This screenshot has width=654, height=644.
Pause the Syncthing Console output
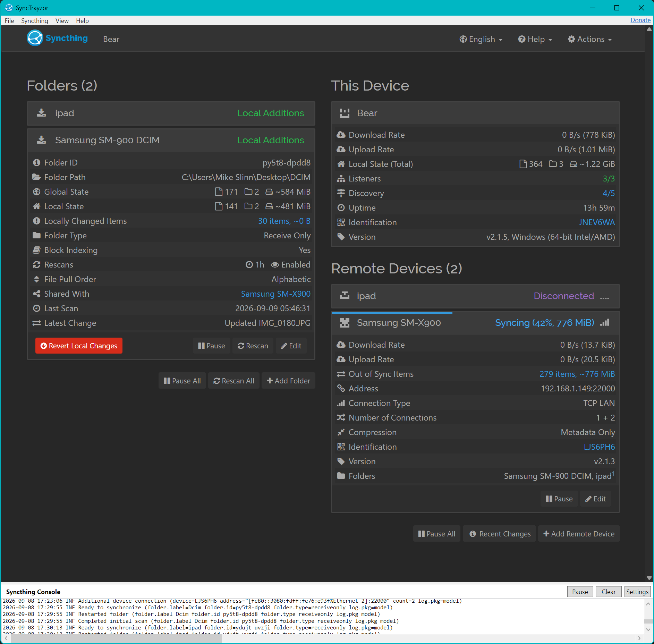tap(580, 592)
